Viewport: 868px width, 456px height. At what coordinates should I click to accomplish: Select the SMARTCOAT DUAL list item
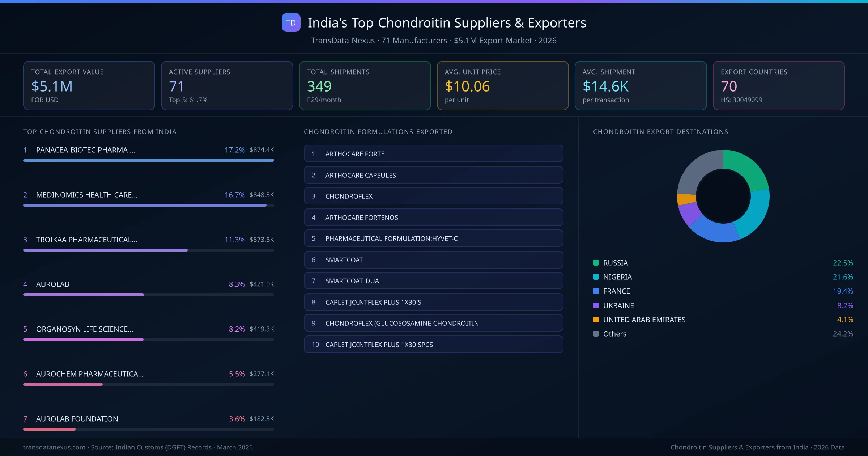point(433,280)
